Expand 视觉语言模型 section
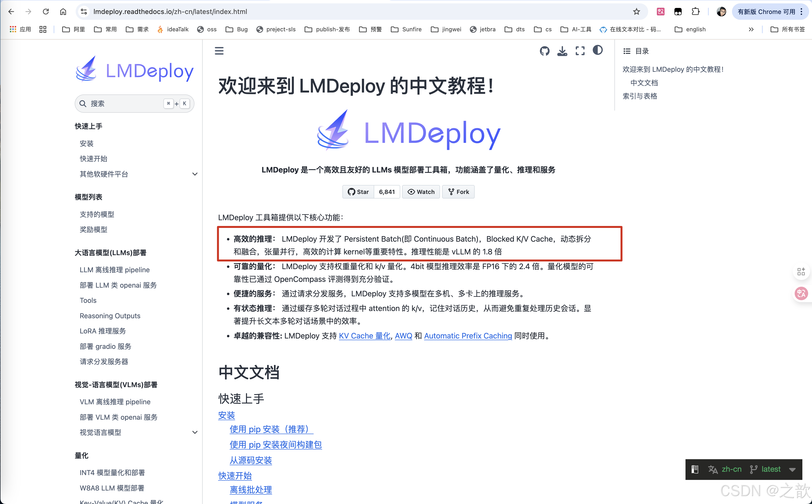 click(x=195, y=432)
